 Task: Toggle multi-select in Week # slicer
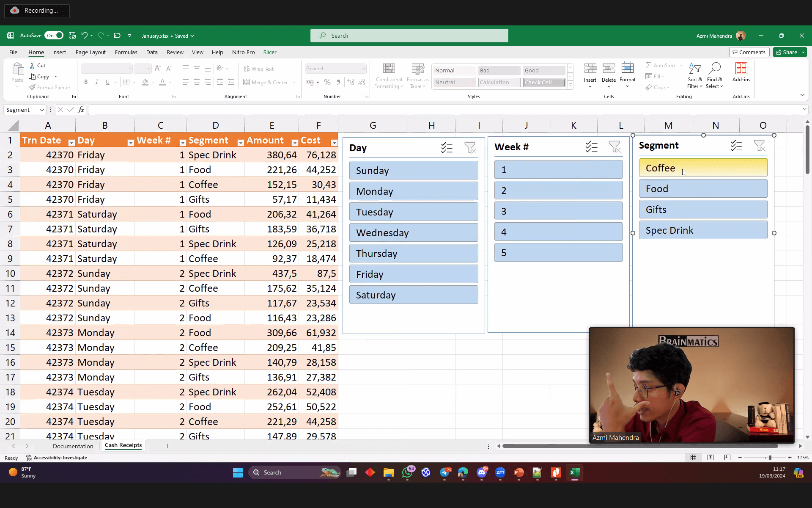point(591,147)
